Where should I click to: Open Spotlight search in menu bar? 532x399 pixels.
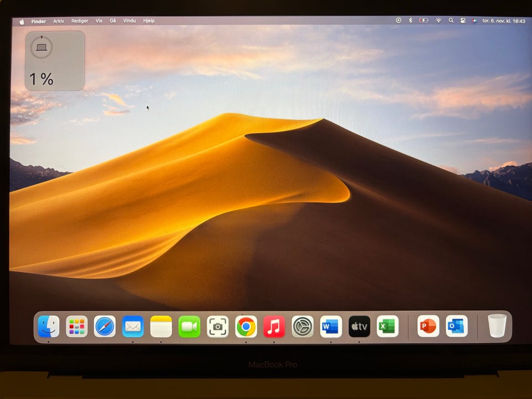451,21
